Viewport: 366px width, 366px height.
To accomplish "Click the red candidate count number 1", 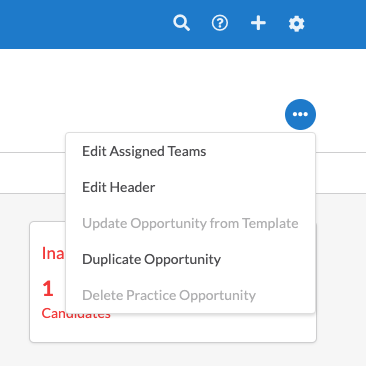I will point(48,289).
